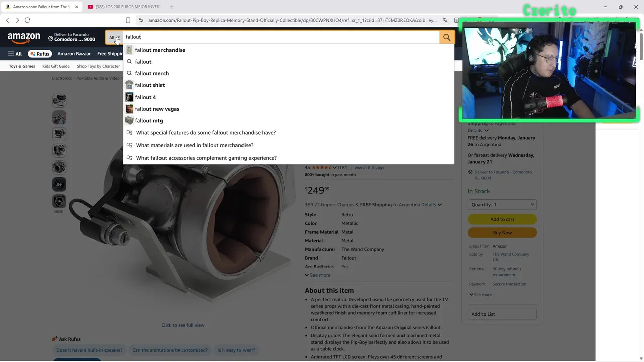Open the All categories search dropdown
The height and width of the screenshot is (362, 644).
(114, 37)
